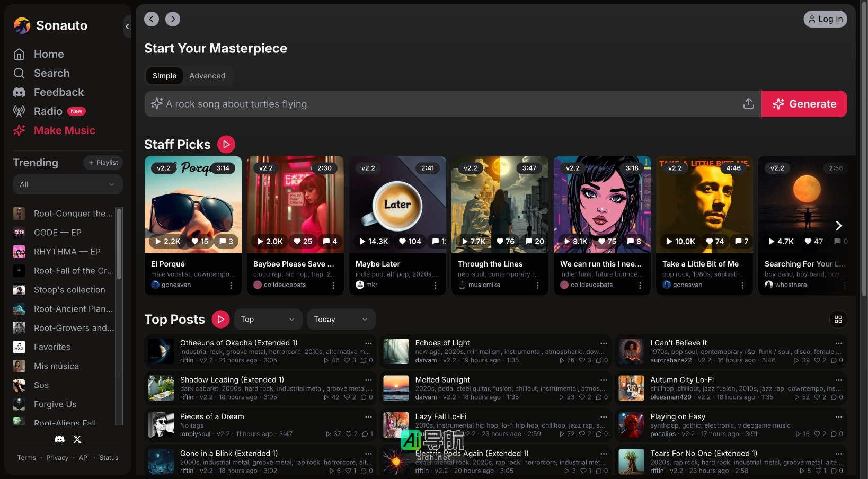
Task: Open the Today time range dropdown
Action: [x=341, y=320]
